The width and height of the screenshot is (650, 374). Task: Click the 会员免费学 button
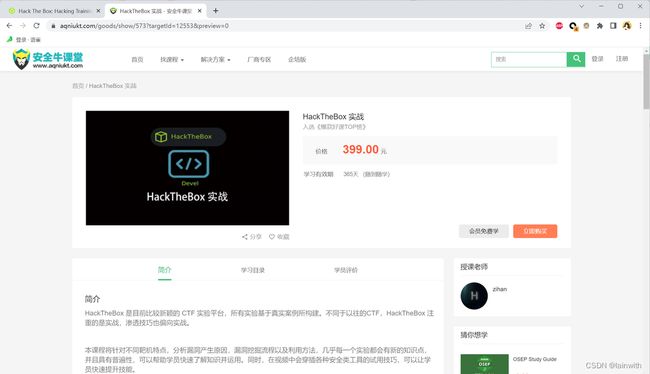(484, 231)
